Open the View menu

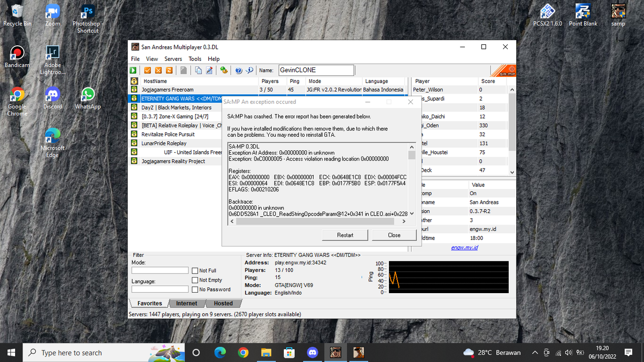(x=152, y=59)
